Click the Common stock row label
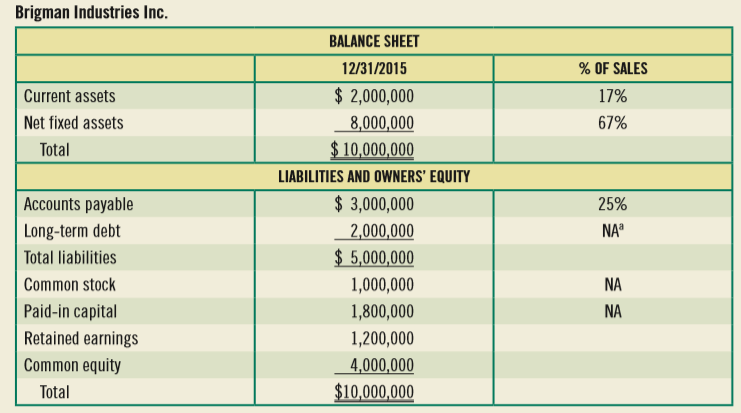 point(72,285)
